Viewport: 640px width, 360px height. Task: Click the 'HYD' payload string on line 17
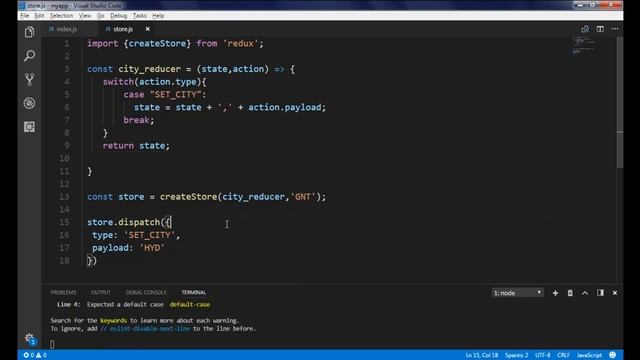[152, 248]
